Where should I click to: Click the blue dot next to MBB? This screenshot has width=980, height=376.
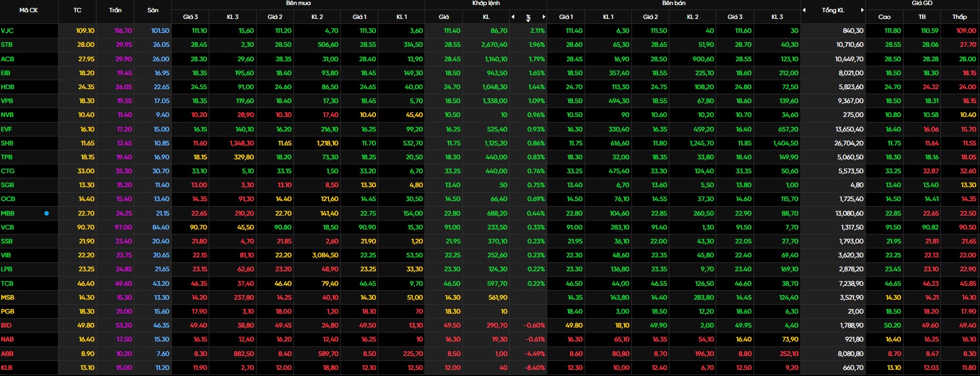(46, 213)
